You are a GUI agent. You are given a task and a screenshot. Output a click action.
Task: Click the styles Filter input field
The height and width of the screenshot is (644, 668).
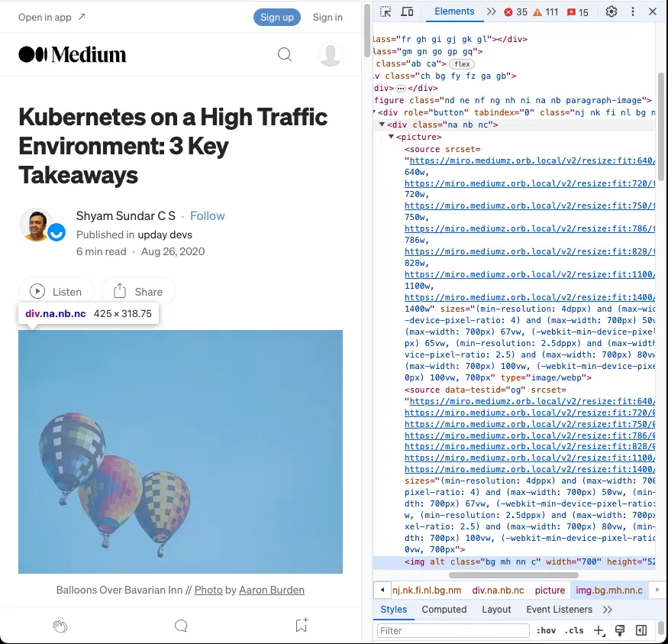pos(453,630)
